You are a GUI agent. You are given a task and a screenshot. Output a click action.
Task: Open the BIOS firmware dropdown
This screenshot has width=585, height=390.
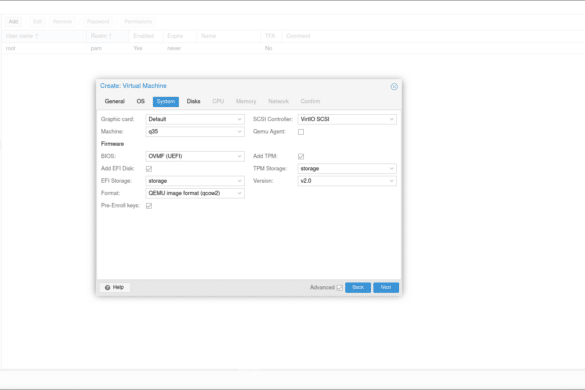tap(195, 156)
